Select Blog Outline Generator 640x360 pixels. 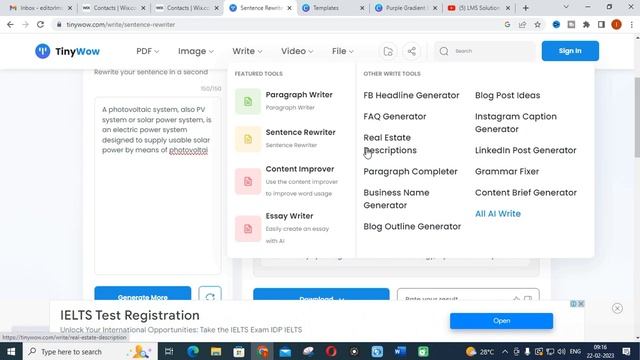click(412, 227)
